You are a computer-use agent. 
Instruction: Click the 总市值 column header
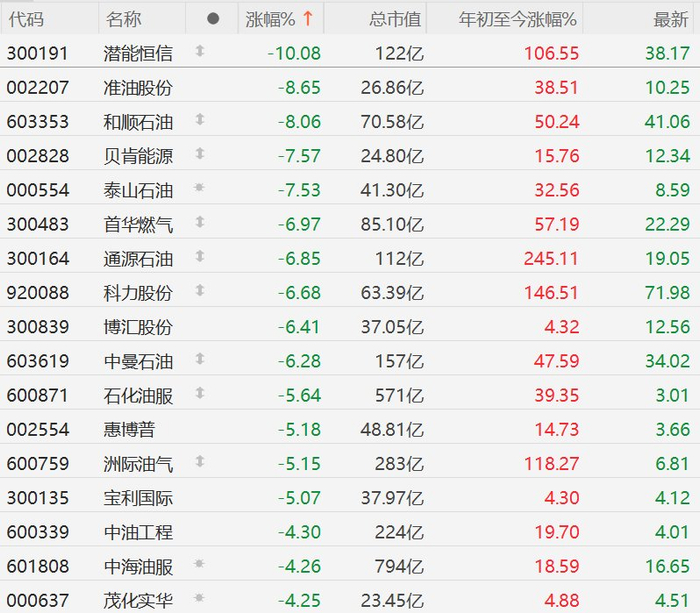[395, 19]
